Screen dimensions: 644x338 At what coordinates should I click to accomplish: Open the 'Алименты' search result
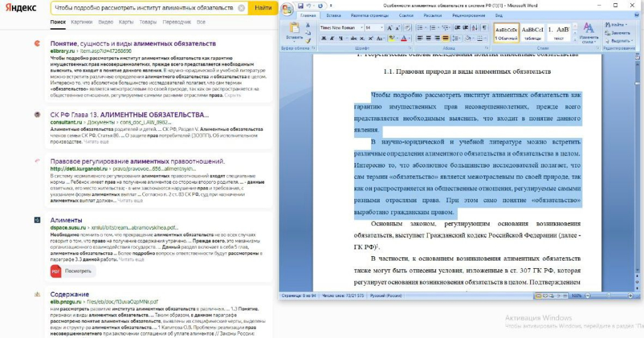(66, 220)
